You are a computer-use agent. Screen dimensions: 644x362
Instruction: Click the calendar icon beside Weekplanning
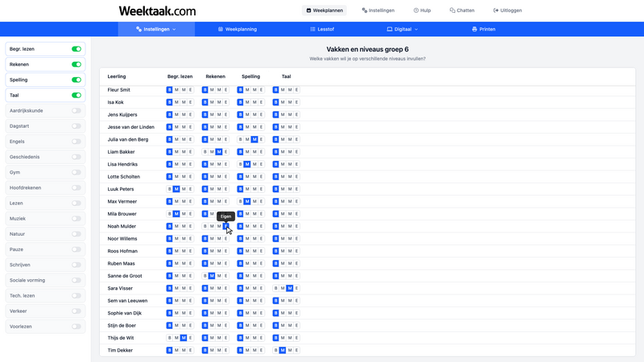pos(221,29)
